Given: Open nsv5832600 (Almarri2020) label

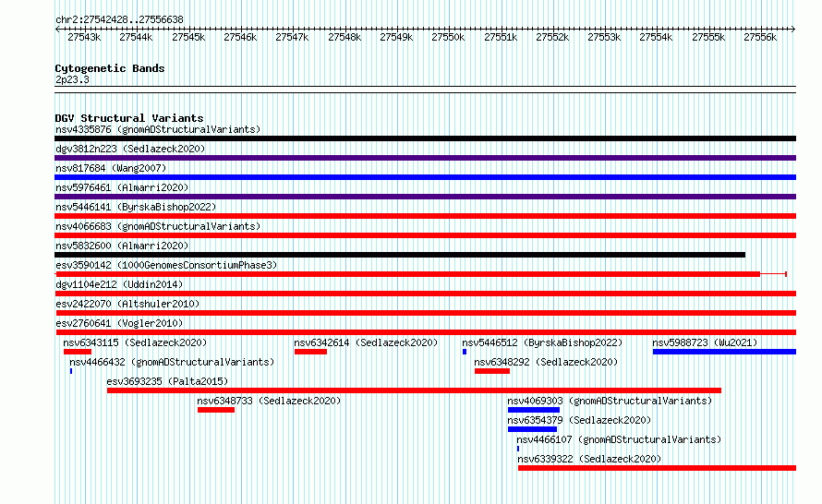Looking at the screenshot, I should coord(122,246).
